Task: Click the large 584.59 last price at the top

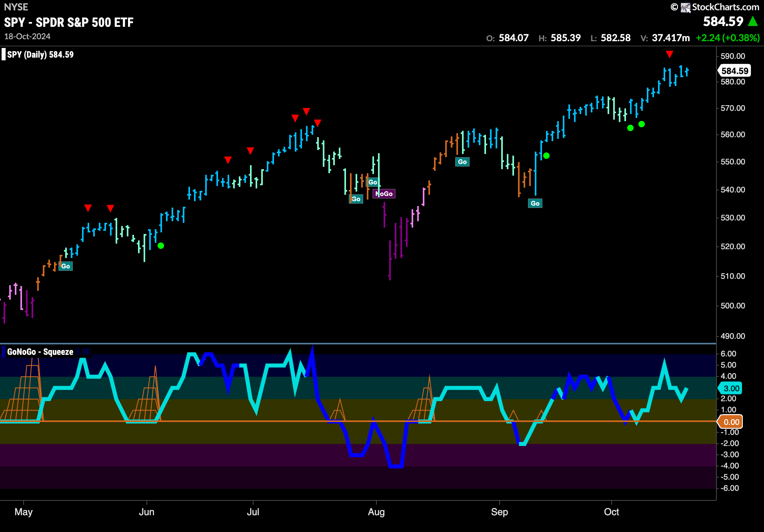Action: [x=723, y=21]
